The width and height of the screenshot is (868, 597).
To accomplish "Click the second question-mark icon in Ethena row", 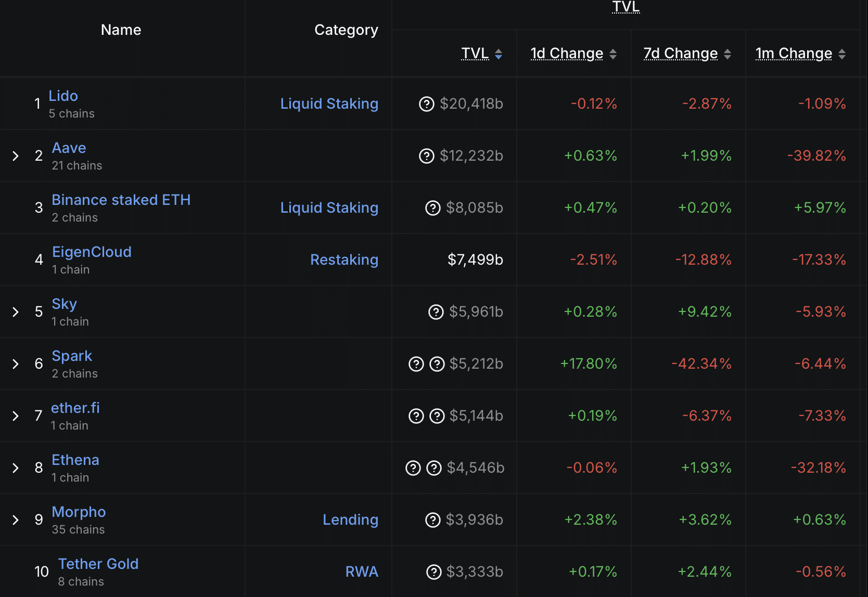I will coord(434,468).
